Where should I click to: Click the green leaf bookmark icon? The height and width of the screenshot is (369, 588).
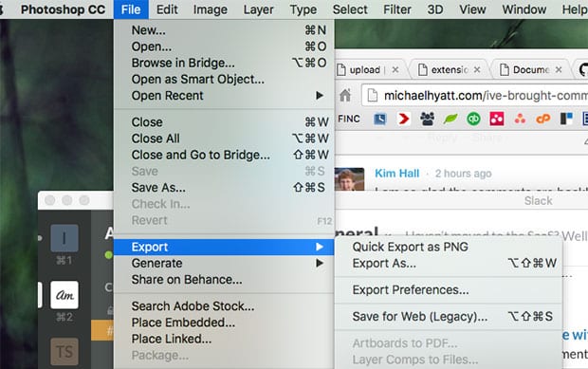pyautogui.click(x=450, y=119)
